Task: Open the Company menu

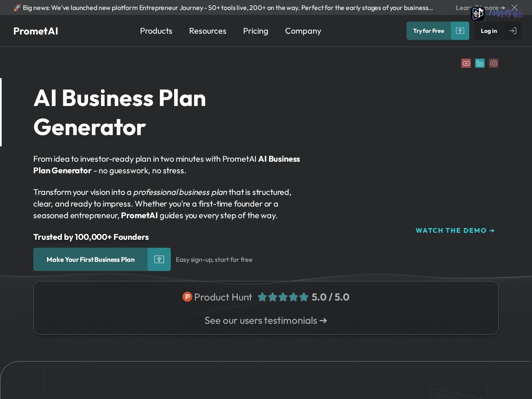Action: 303,31
